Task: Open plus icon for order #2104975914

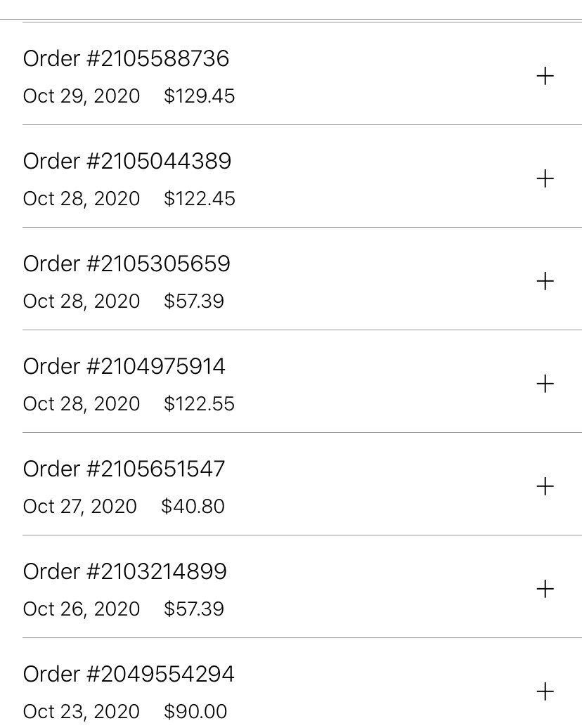Action: 545,384
